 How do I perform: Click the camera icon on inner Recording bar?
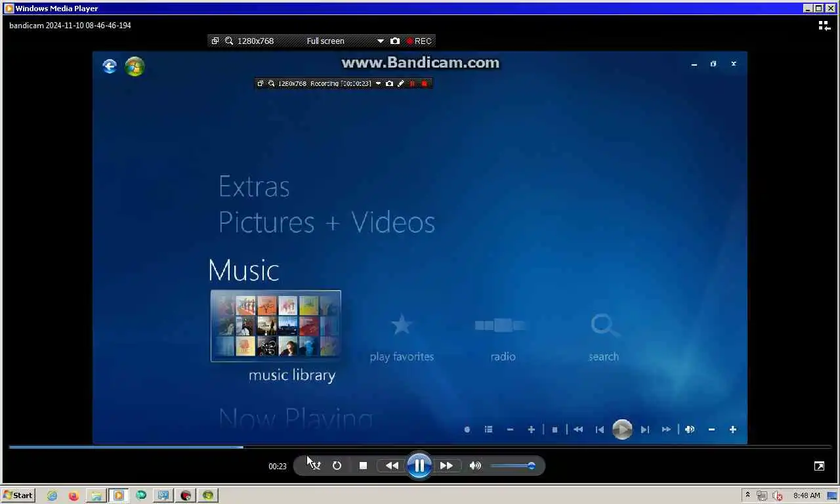[389, 83]
